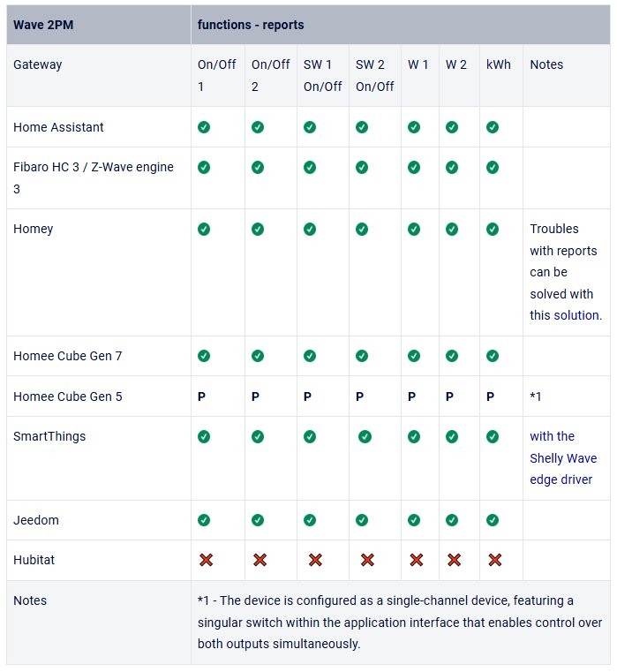
Task: Click Homee Cube Gen 7 SW 1 checkmark
Action: [x=310, y=356]
